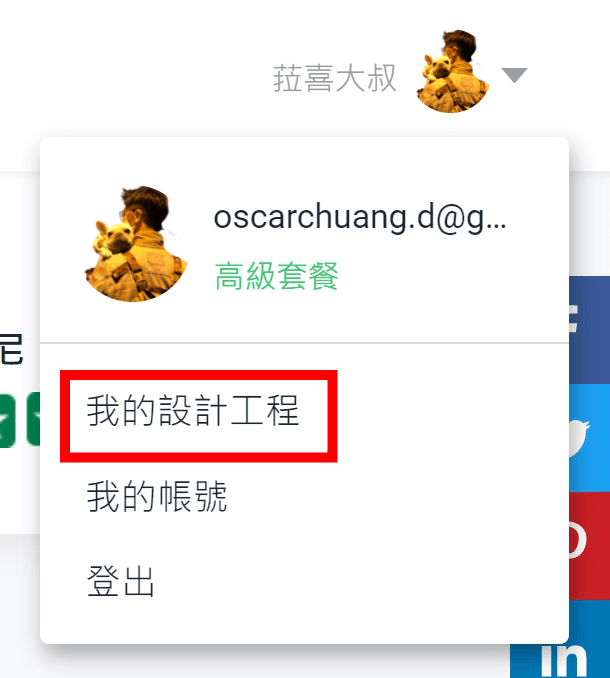Open 我的帳號 from the account menu
This screenshot has height=678, width=610.
pos(157,496)
